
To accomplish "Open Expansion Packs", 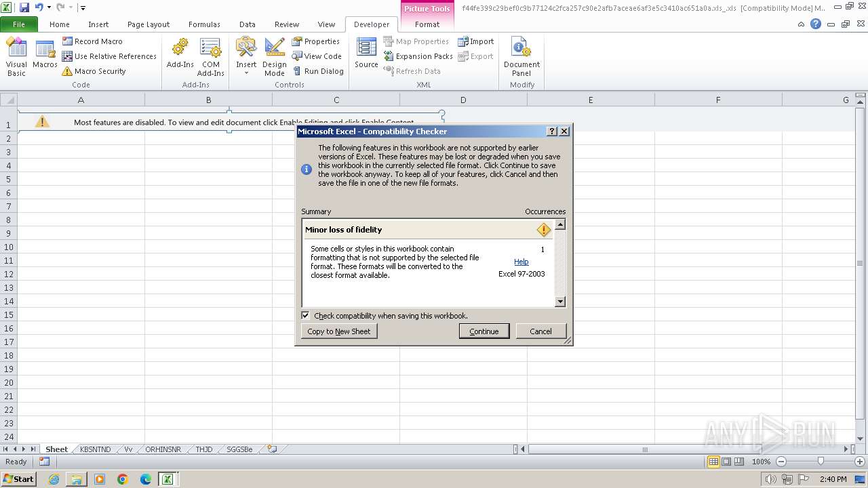I will [x=418, y=56].
